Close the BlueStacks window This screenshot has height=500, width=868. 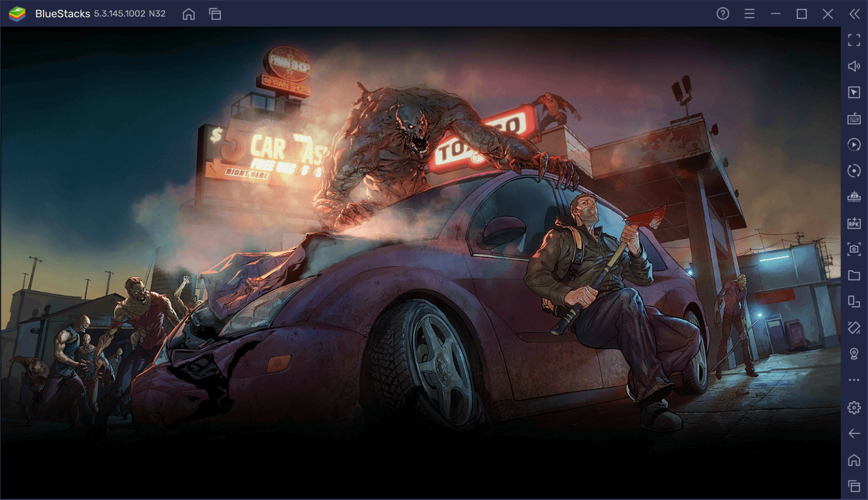(828, 14)
